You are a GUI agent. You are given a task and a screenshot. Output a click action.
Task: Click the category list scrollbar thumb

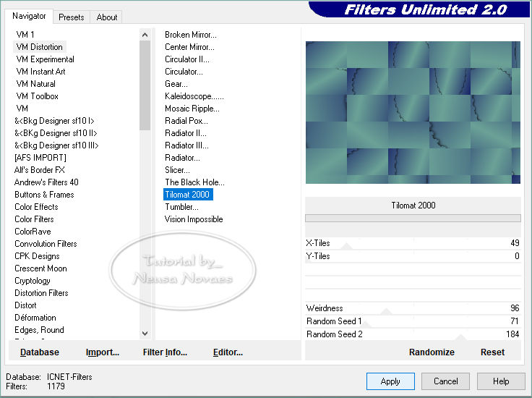click(145, 85)
